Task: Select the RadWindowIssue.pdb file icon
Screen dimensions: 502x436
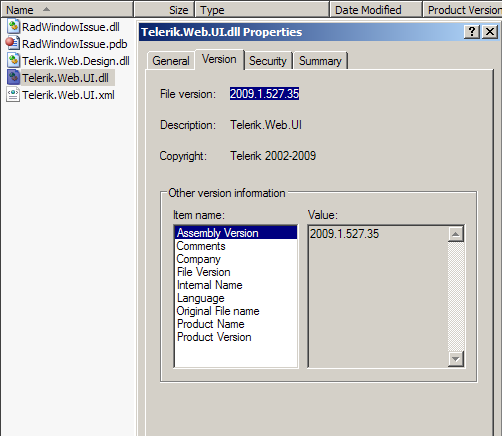Action: click(13, 44)
